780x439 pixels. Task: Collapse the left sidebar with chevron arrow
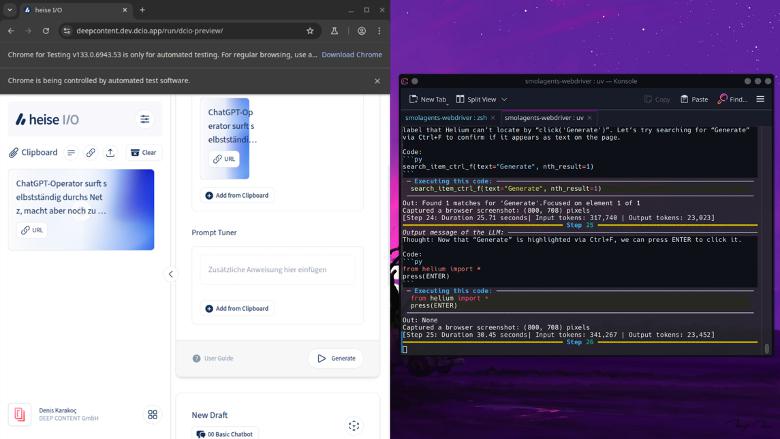coord(170,274)
